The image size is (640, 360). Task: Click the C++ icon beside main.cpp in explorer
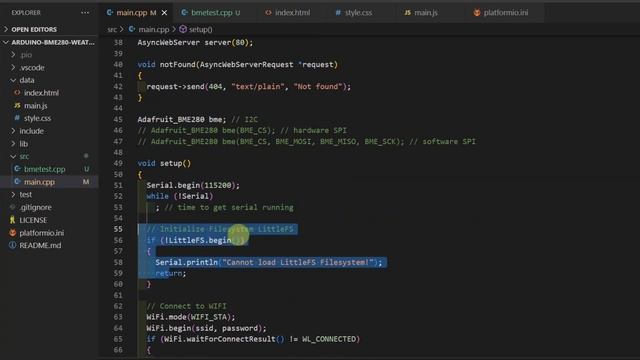[x=17, y=182]
